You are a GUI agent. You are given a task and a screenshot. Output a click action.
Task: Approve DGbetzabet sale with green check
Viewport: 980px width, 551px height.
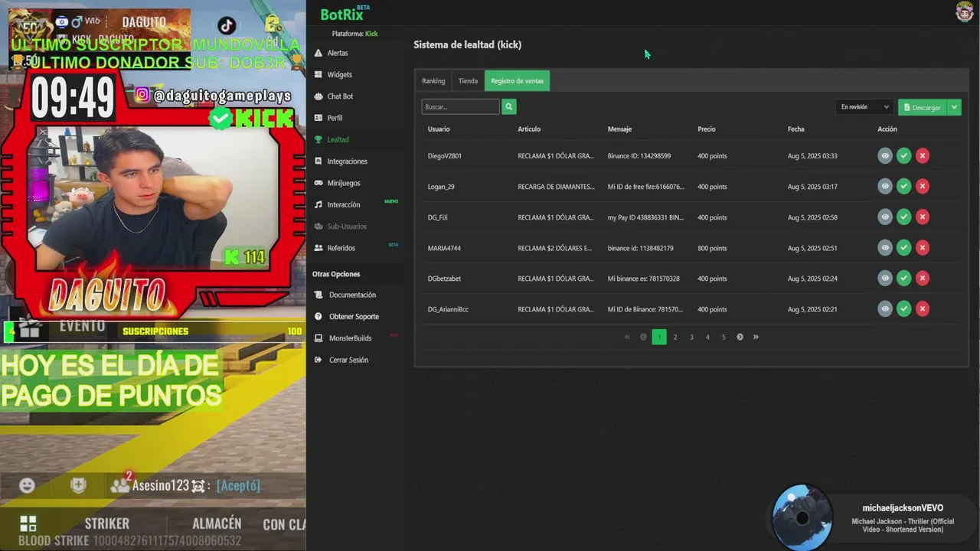(904, 279)
